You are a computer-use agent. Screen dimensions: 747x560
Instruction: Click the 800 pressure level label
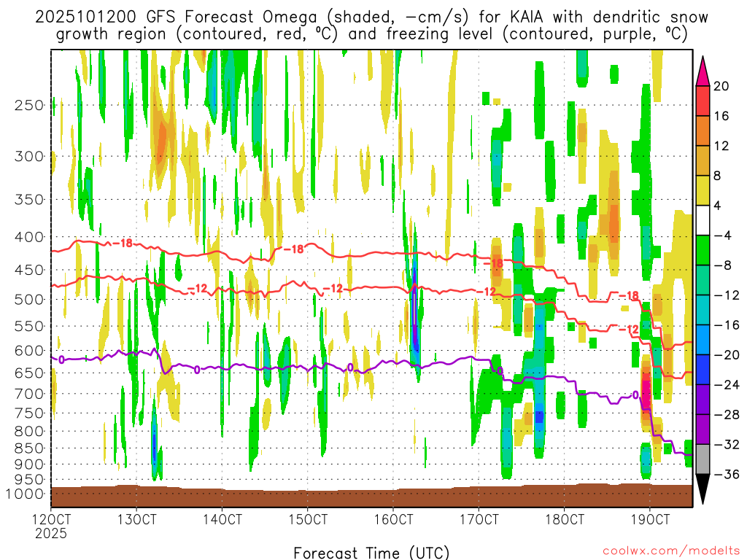[x=29, y=432]
